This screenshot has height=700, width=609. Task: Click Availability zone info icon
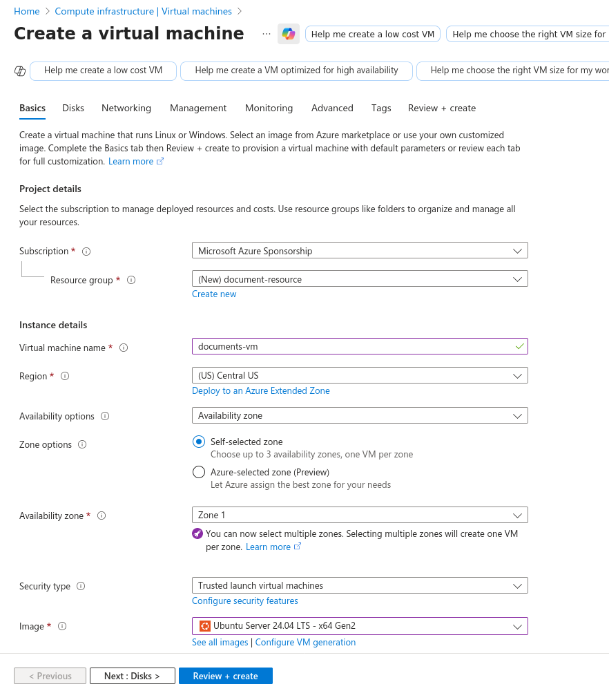[x=101, y=515]
